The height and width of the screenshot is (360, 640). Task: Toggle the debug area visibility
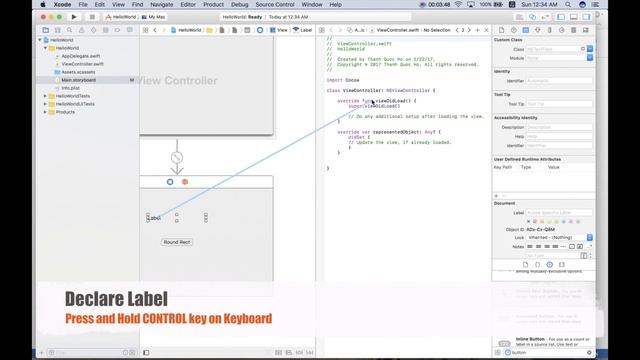[x=573, y=17]
